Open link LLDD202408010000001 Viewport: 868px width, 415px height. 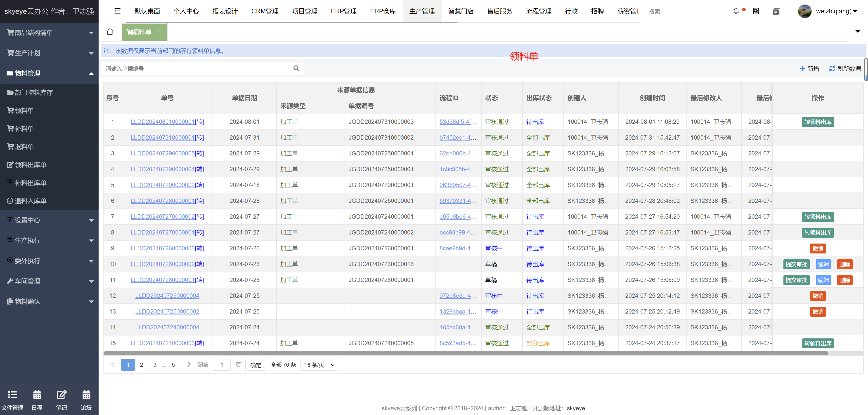[162, 122]
